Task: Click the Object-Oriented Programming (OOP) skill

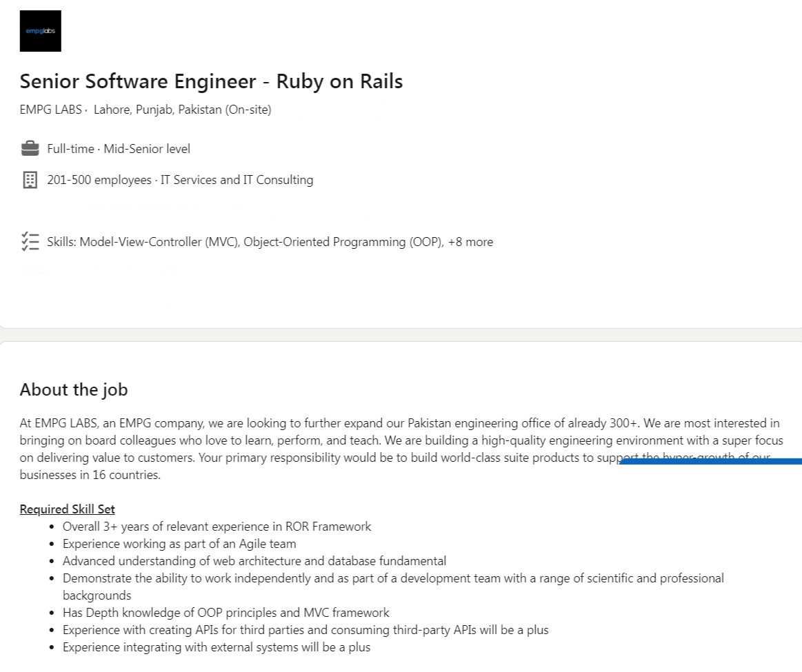Action: (x=343, y=242)
